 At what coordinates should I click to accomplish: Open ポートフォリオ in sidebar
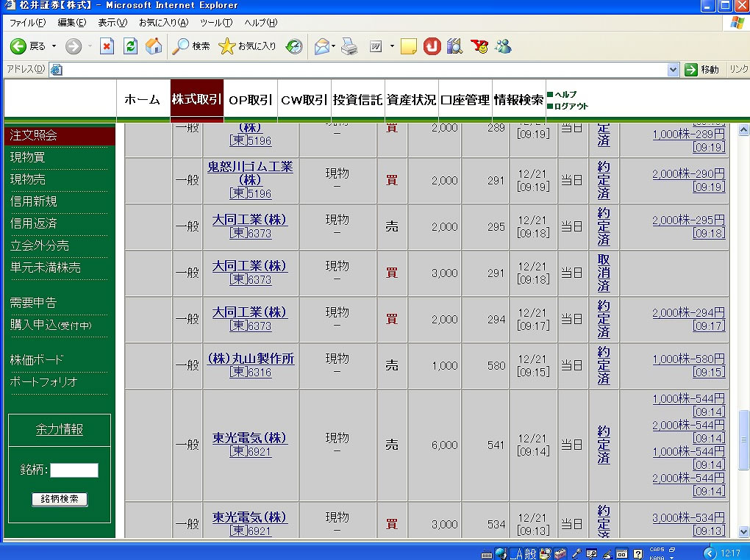43,382
